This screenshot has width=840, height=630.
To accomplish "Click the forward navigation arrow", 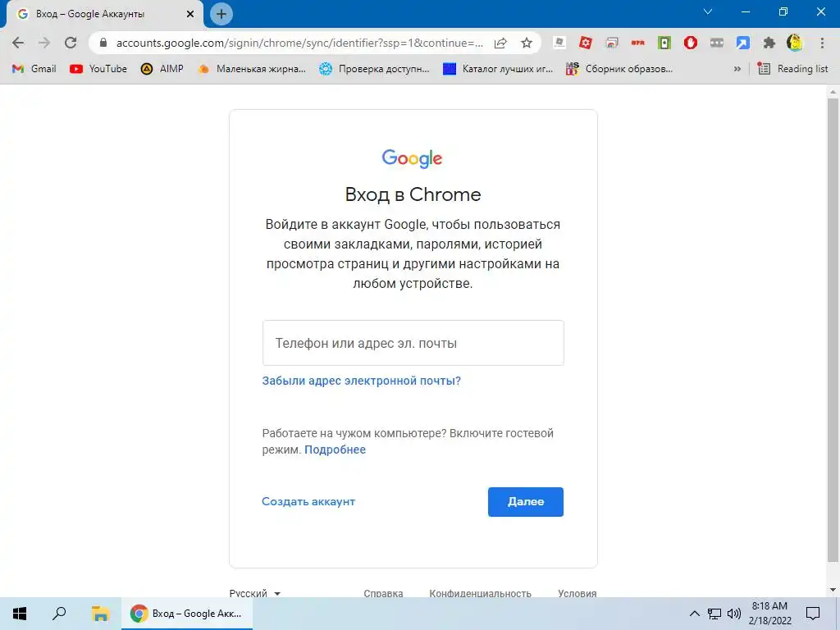I will (44, 43).
